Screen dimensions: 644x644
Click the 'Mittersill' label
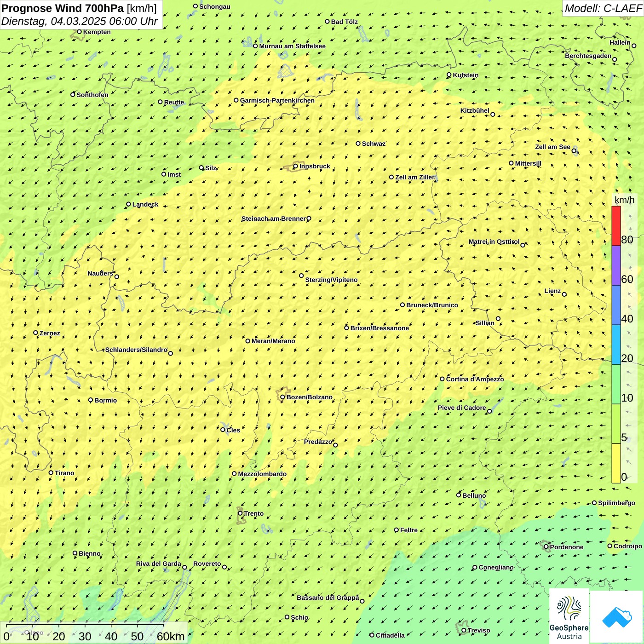[529, 163]
